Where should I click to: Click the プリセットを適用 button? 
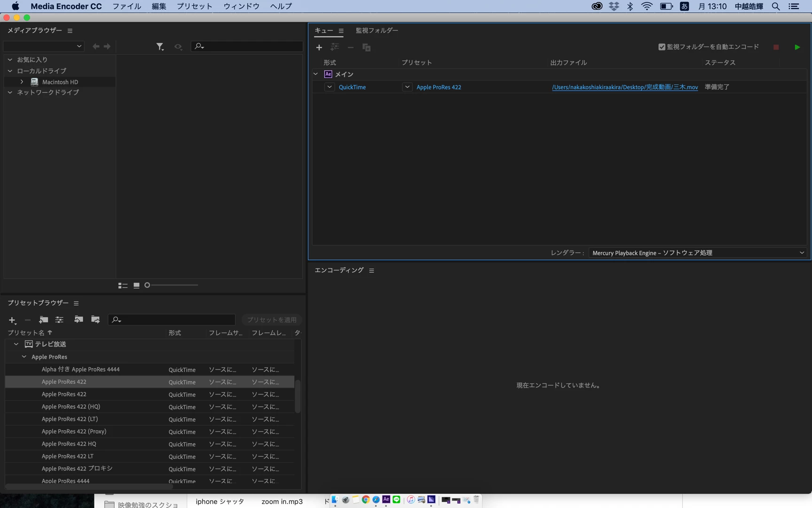[272, 320]
